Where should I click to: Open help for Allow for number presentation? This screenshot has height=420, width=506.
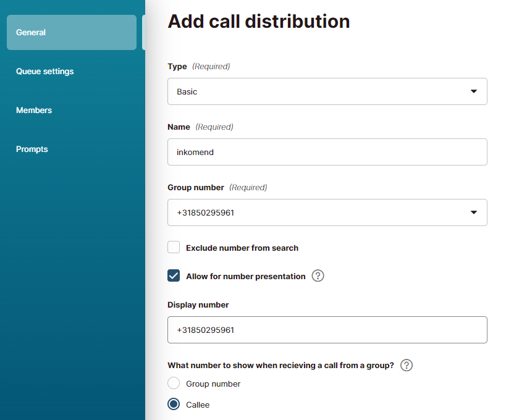click(x=318, y=276)
